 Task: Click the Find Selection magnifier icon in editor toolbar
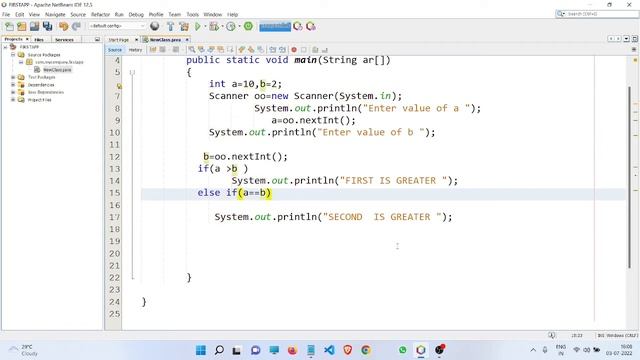pos(191,50)
